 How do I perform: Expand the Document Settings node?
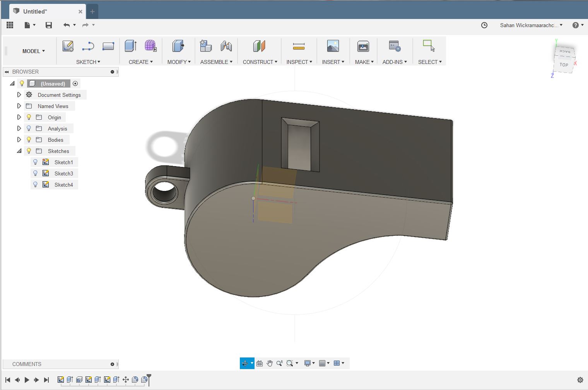click(x=19, y=95)
